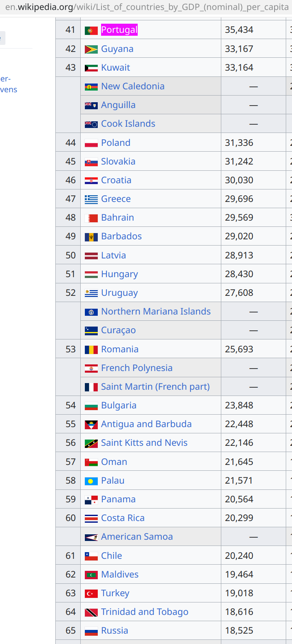
Task: Open the New Caledonia link
Action: tap(133, 86)
